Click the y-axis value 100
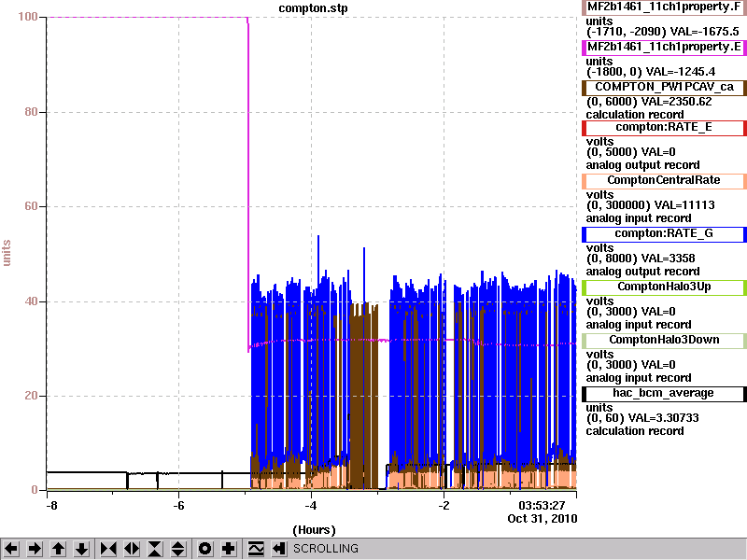The image size is (747, 560). 28,17
